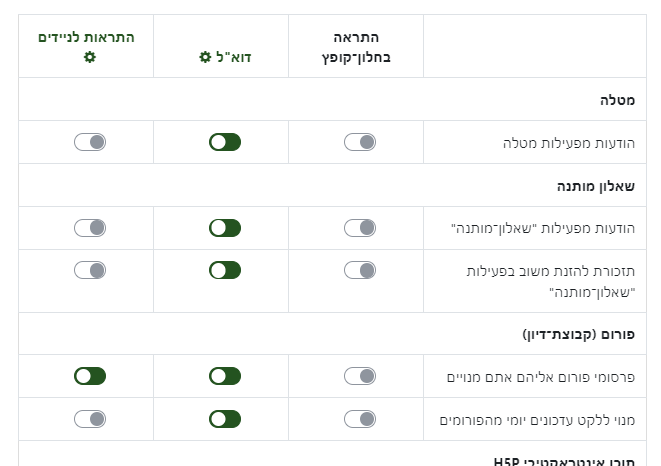Viewport: 661px width, 466px height.
Task: Enable mobile toggle for הודעות מפעילות "שאלון-מותנה"
Action: [x=90, y=228]
